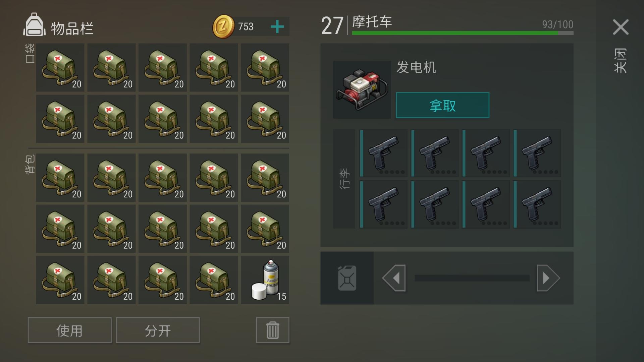The width and height of the screenshot is (644, 362).
Task: Open the backpack inventory icon
Action: (34, 25)
